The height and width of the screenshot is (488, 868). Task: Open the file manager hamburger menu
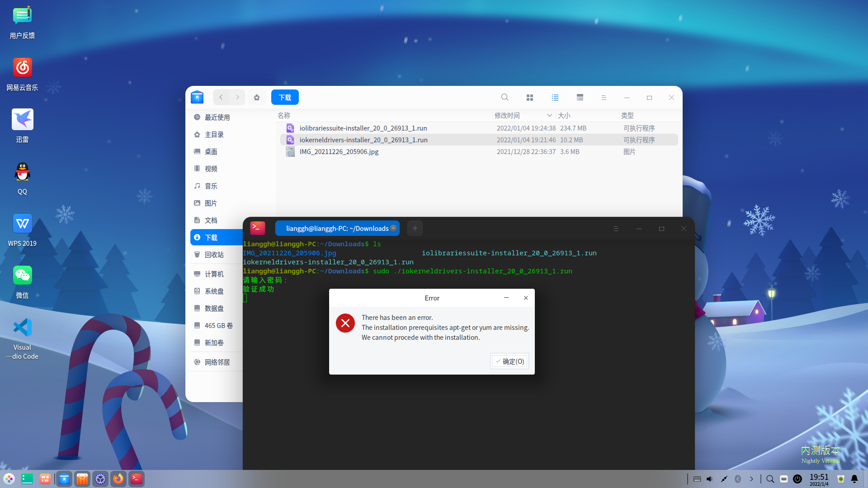click(x=604, y=98)
